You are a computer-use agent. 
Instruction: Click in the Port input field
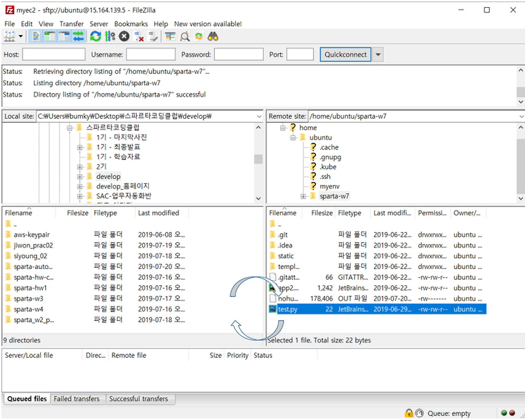click(x=300, y=54)
